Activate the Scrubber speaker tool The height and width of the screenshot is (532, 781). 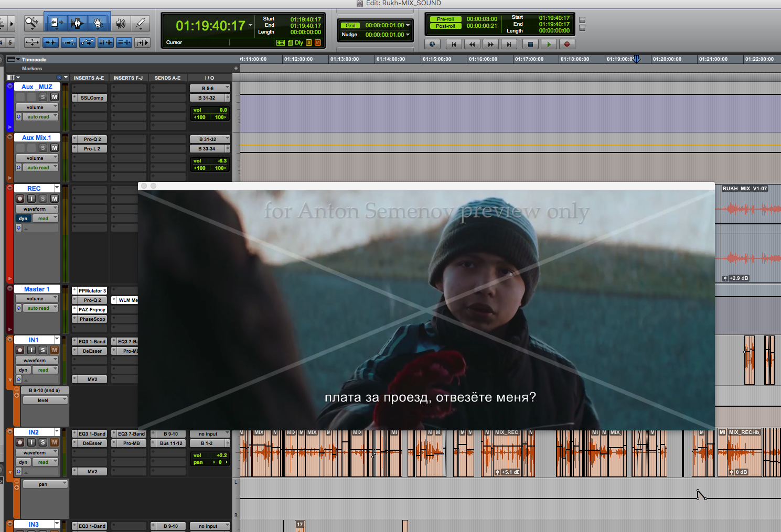coord(121,23)
